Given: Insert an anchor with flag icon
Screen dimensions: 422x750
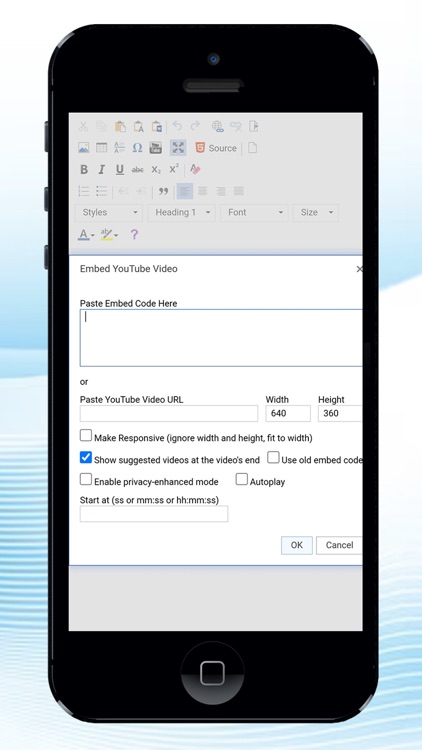Looking at the screenshot, I should pos(254,126).
